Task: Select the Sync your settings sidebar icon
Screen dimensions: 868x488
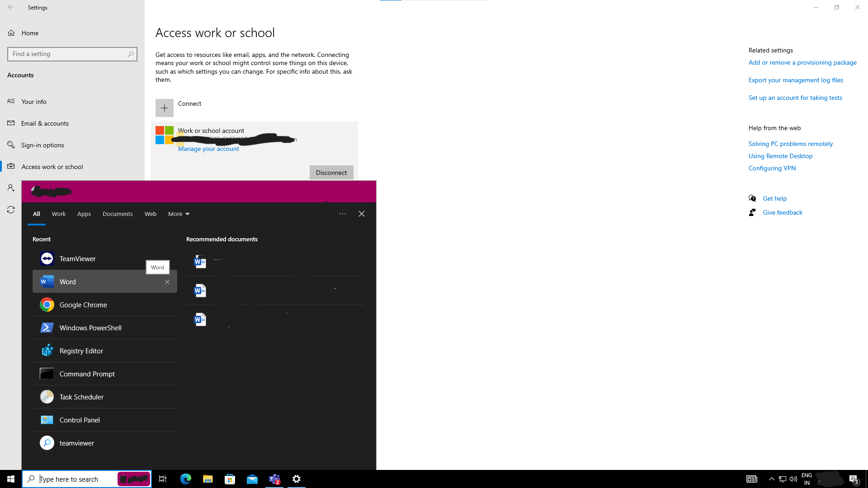Action: 11,210
